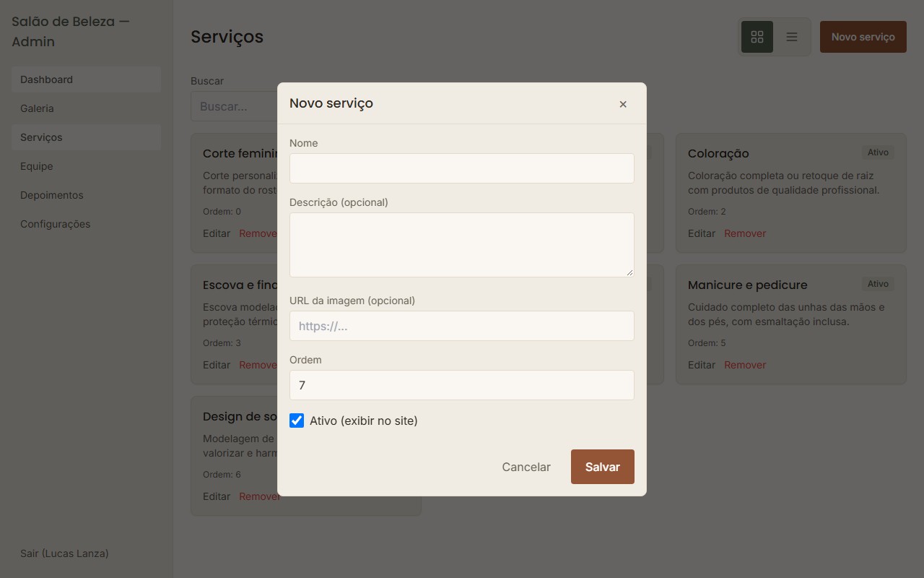Toggle Ativo (exibir no site) checkbox
This screenshot has width=924, height=578.
(297, 420)
